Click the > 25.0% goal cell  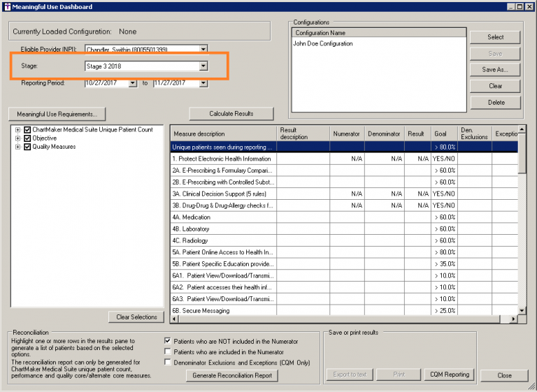pyautogui.click(x=445, y=310)
